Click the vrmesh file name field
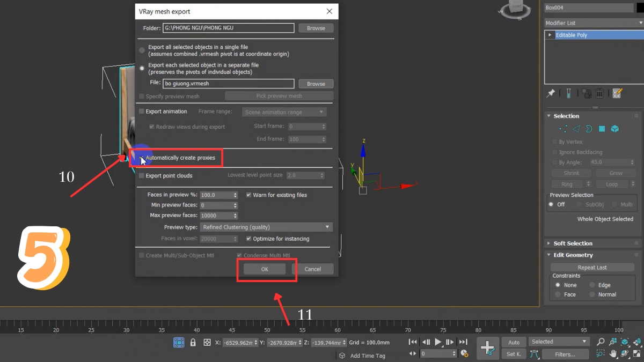The image size is (644, 362). 228,83
